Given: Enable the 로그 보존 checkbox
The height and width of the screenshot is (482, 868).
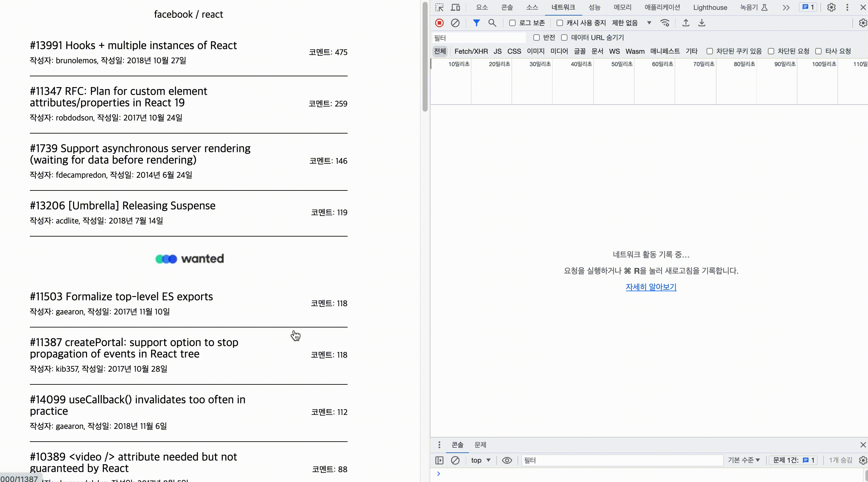Looking at the screenshot, I should tap(512, 23).
